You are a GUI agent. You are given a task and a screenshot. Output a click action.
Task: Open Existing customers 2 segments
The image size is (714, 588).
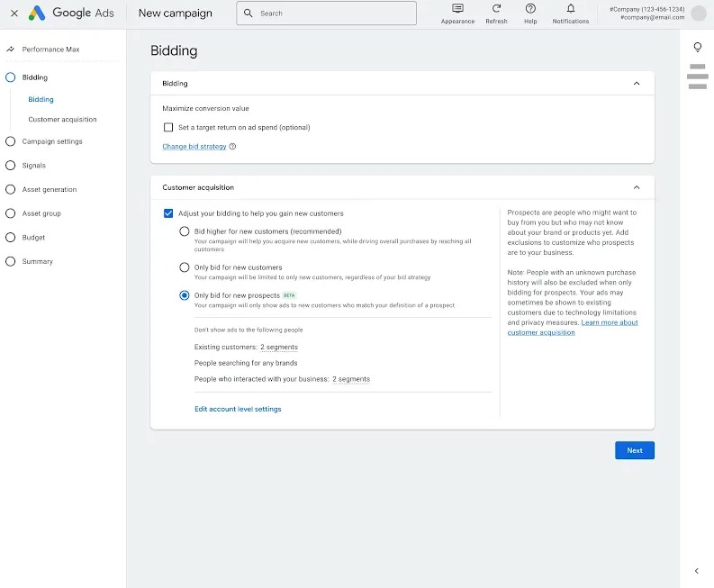coord(279,347)
